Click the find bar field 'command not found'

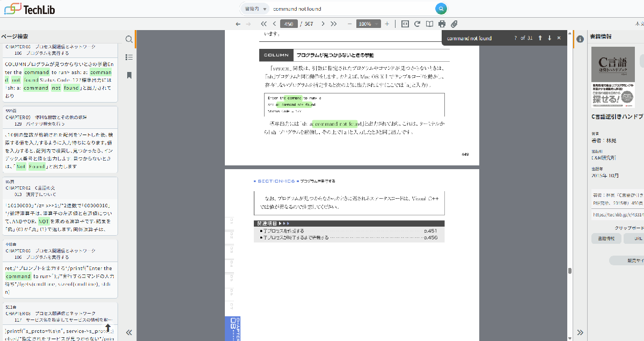tap(477, 38)
